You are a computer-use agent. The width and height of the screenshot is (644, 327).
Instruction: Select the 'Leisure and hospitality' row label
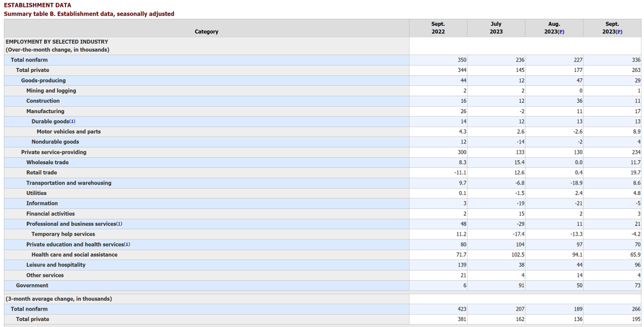56,265
